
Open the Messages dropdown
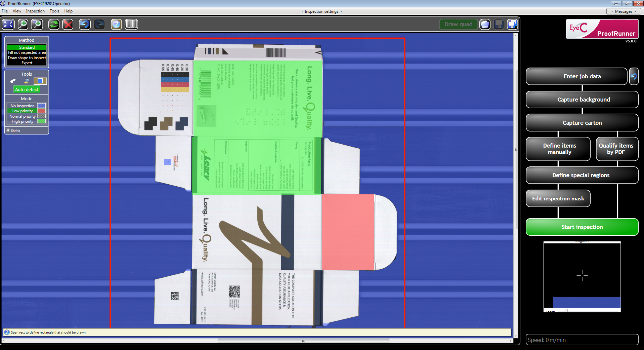[624, 11]
